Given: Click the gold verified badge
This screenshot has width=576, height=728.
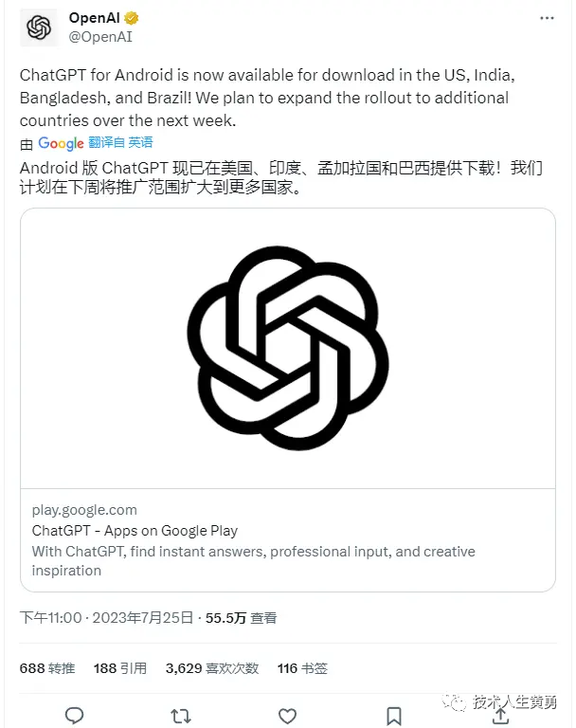Looking at the screenshot, I should (134, 18).
